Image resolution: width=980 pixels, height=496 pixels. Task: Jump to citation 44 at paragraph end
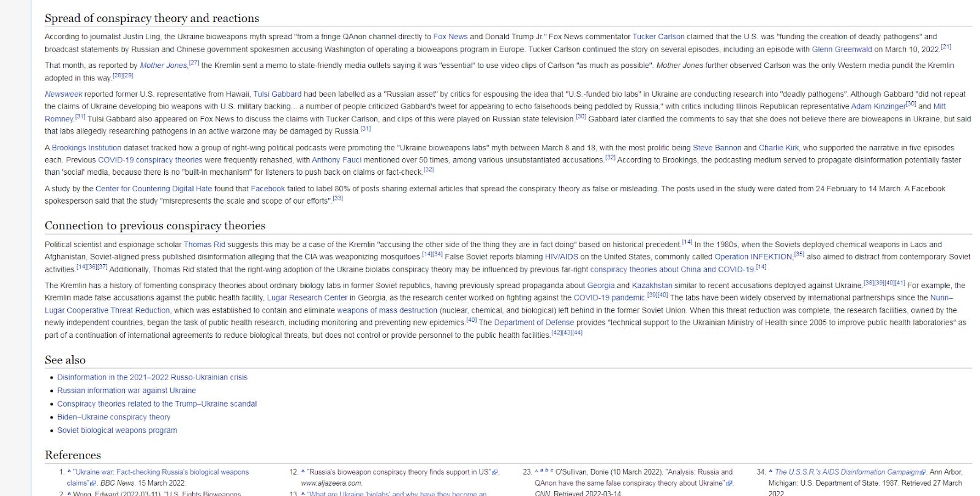pyautogui.click(x=577, y=333)
